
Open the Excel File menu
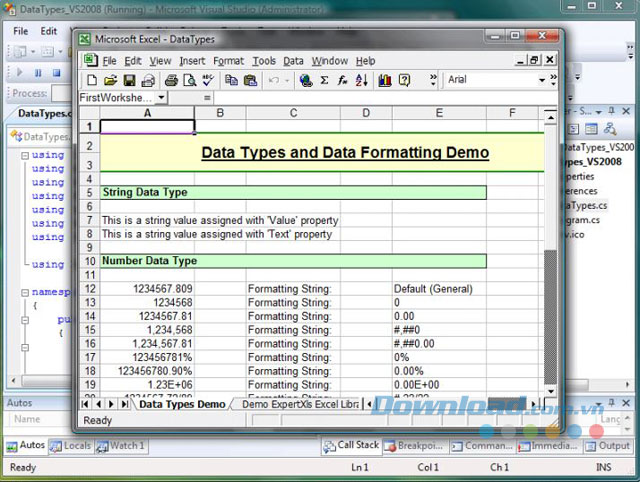[109, 61]
